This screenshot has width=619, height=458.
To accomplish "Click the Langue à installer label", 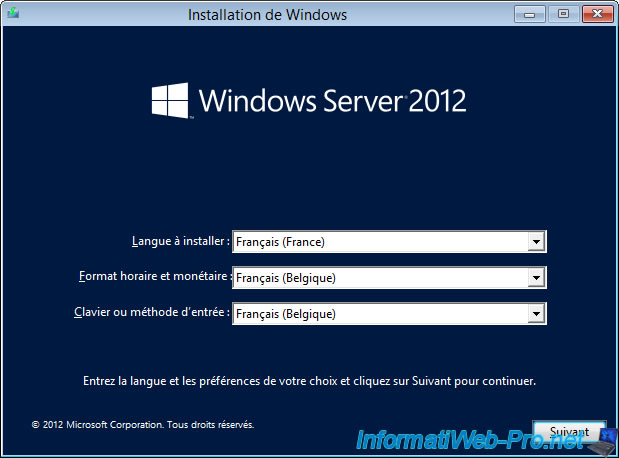I will (180, 241).
